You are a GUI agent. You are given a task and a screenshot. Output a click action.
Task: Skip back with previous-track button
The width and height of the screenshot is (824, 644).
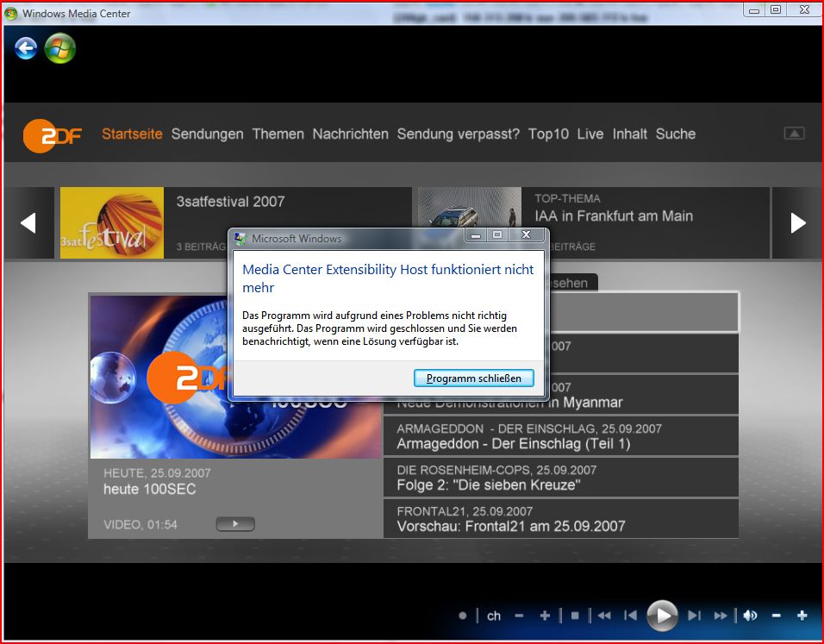pyautogui.click(x=630, y=616)
